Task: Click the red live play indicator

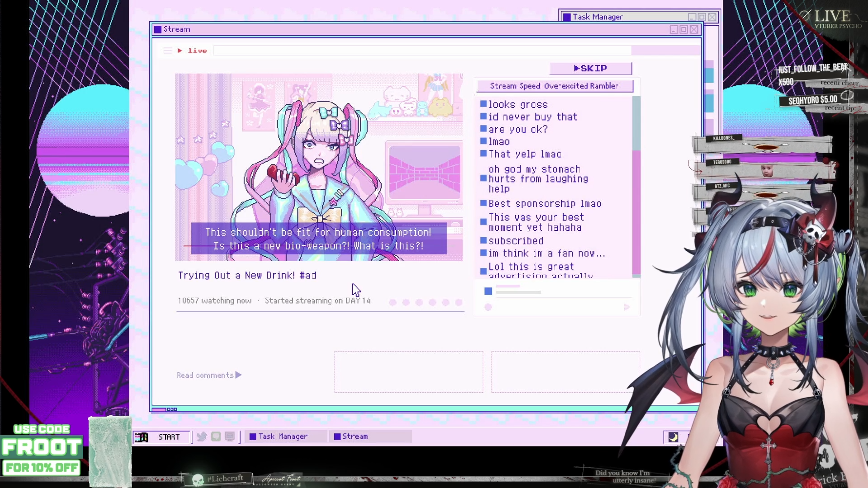Action: click(180, 51)
